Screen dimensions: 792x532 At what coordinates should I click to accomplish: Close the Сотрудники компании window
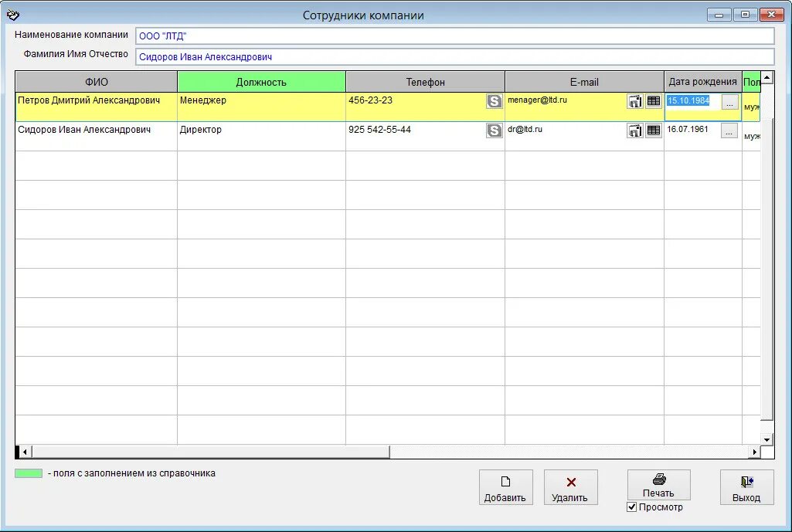[771, 15]
